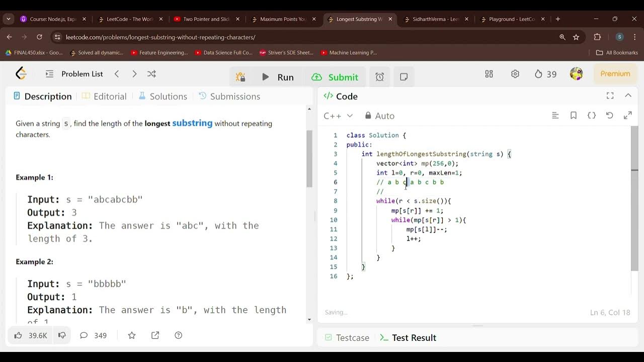This screenshot has height=362, width=644.
Task: Reset code to default with undo icon
Action: [609, 116]
